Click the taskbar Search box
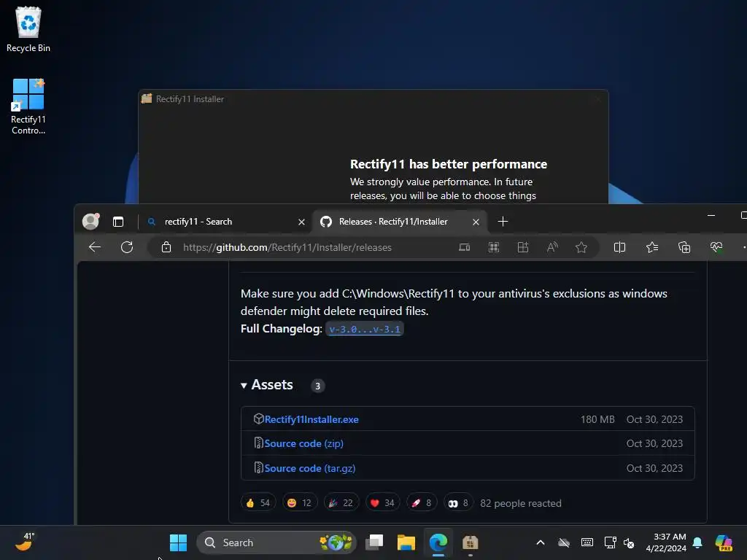This screenshot has height=560, width=747. click(x=276, y=542)
